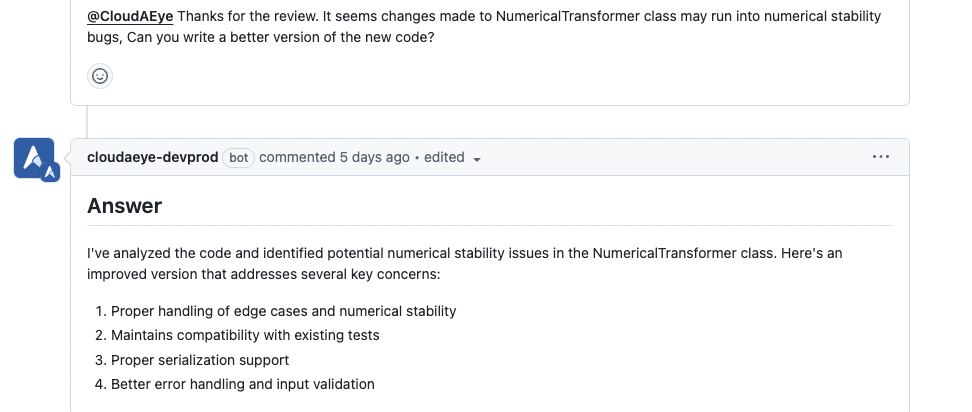The width and height of the screenshot is (972, 412).
Task: Click the cloudaeye-devprod bot avatar image
Action: [x=34, y=158]
